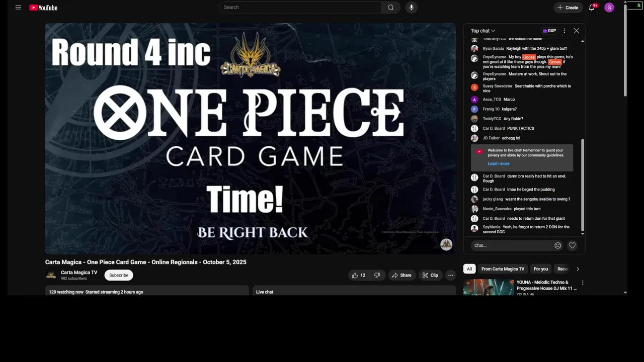Click the chat scroll-down arrow
Screen dimensions: 644x362
(583, 234)
